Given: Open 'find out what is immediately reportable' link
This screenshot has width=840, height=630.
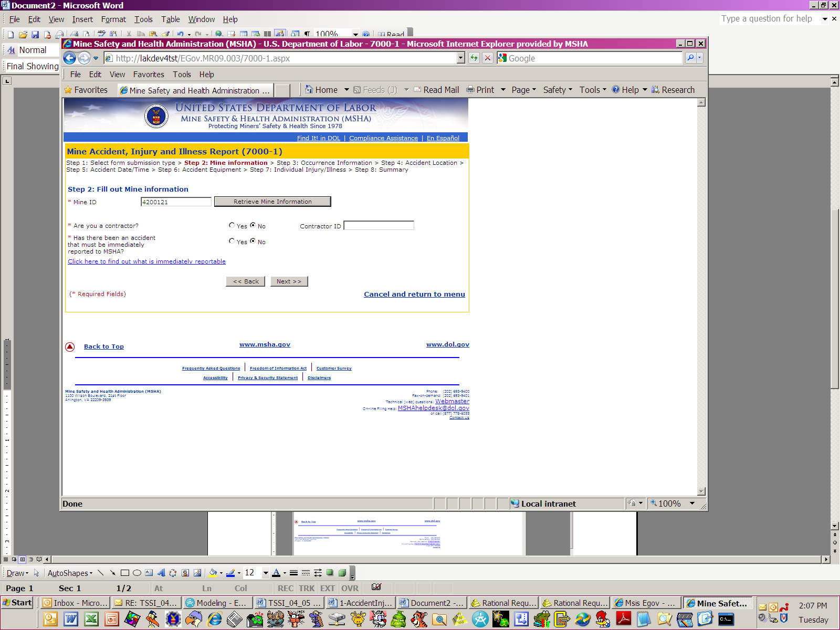Looking at the screenshot, I should click(x=146, y=261).
